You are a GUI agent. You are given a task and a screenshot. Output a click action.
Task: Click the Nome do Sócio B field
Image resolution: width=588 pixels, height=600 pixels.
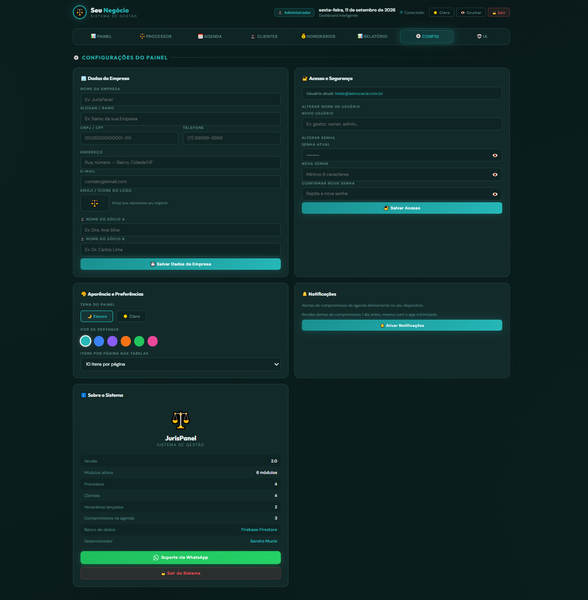(x=181, y=249)
